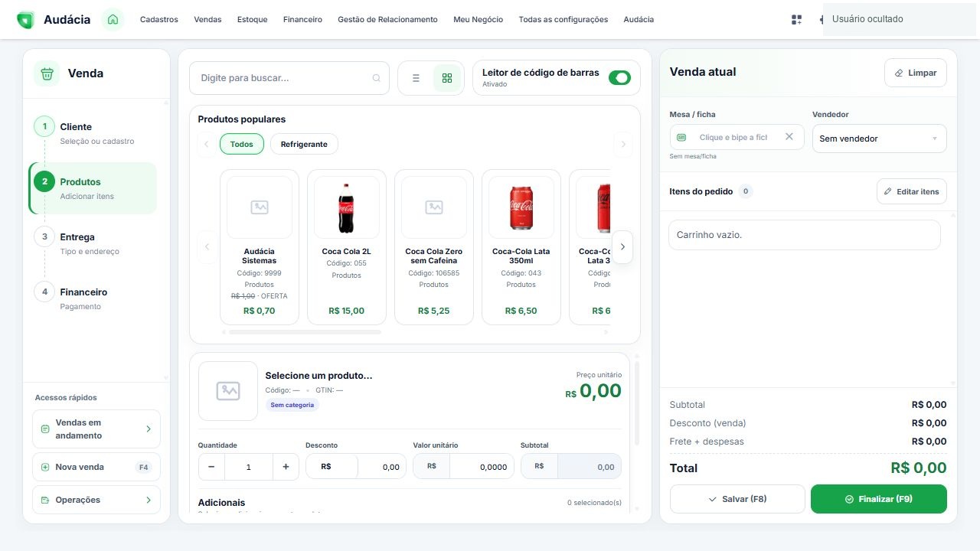Increase quantity with the plus button

pos(286,467)
